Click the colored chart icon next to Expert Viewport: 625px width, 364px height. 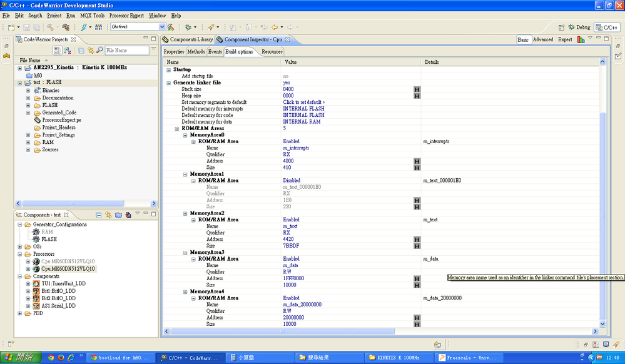click(581, 39)
